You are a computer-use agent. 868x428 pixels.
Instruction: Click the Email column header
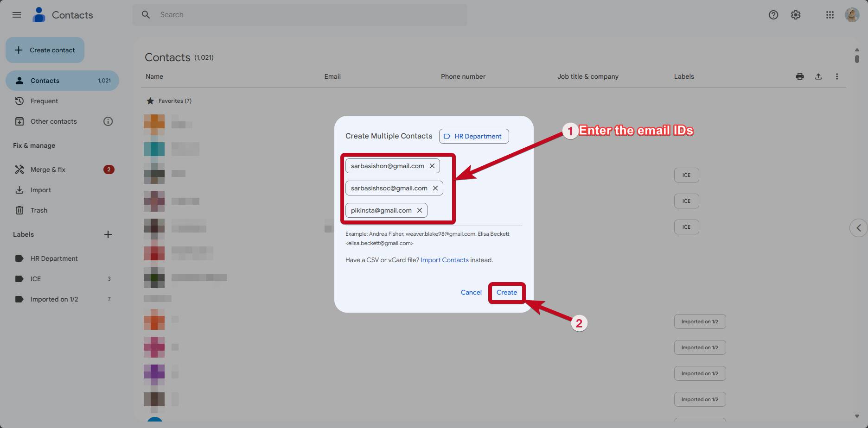click(x=332, y=76)
